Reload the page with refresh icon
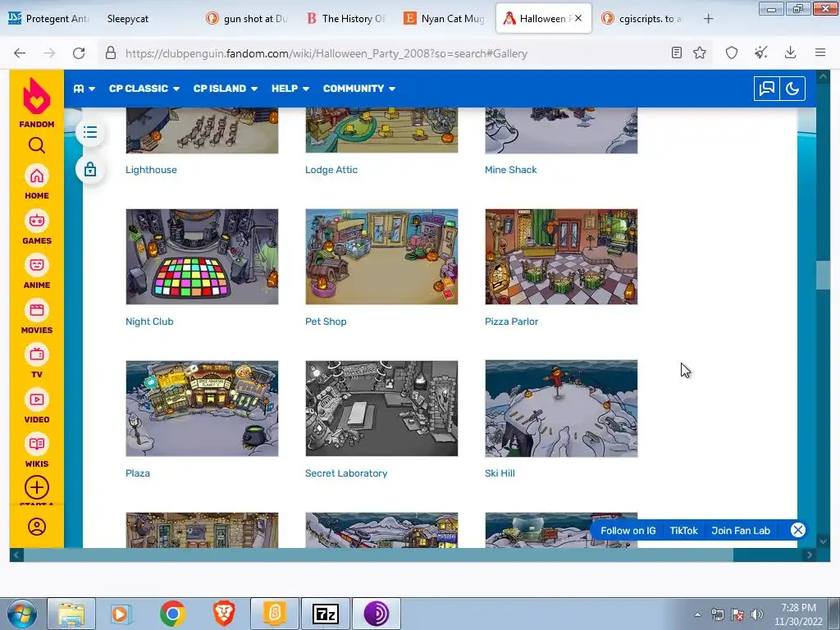The image size is (840, 630). point(79,53)
